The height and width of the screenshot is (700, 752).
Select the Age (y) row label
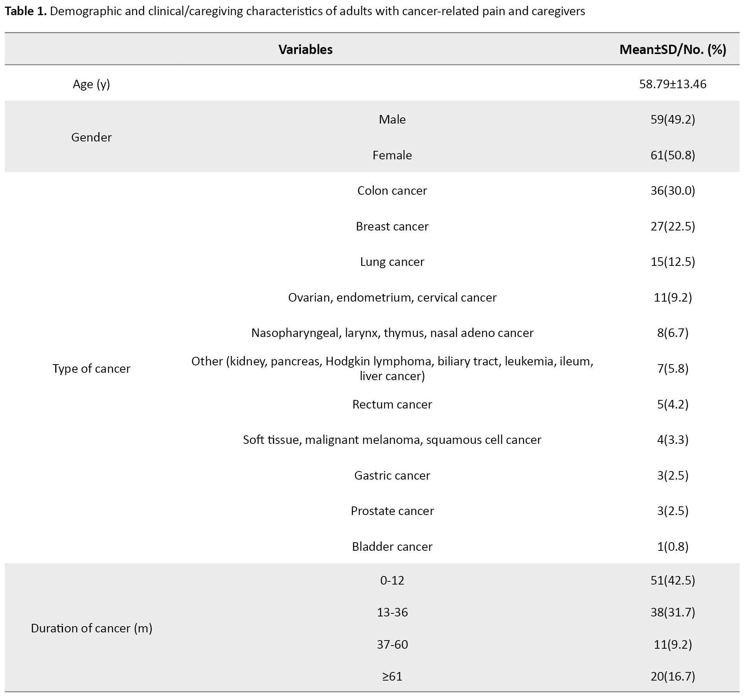tap(91, 84)
